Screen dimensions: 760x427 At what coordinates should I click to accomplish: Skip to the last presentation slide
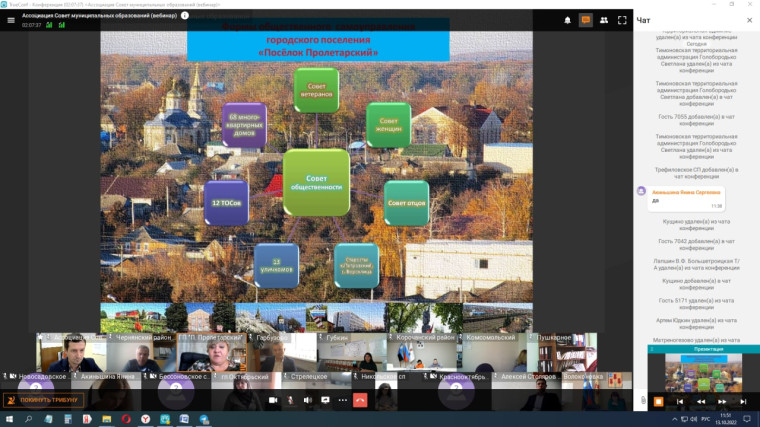click(x=744, y=402)
